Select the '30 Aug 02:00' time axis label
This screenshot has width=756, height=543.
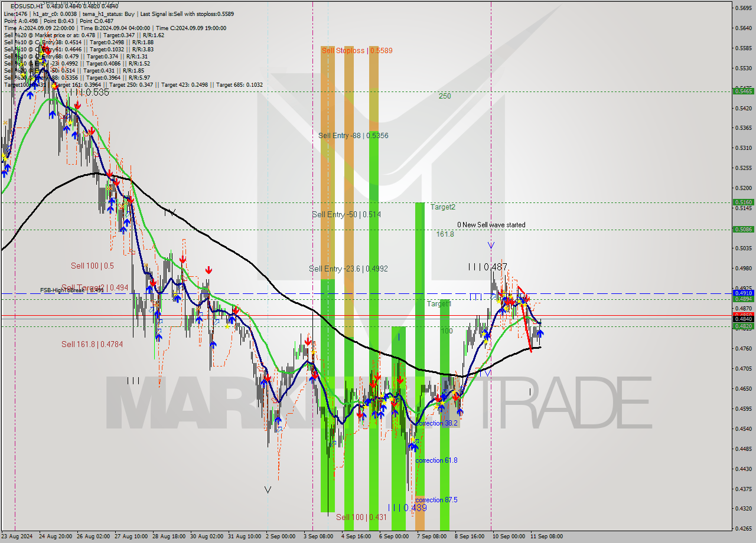pos(207,537)
